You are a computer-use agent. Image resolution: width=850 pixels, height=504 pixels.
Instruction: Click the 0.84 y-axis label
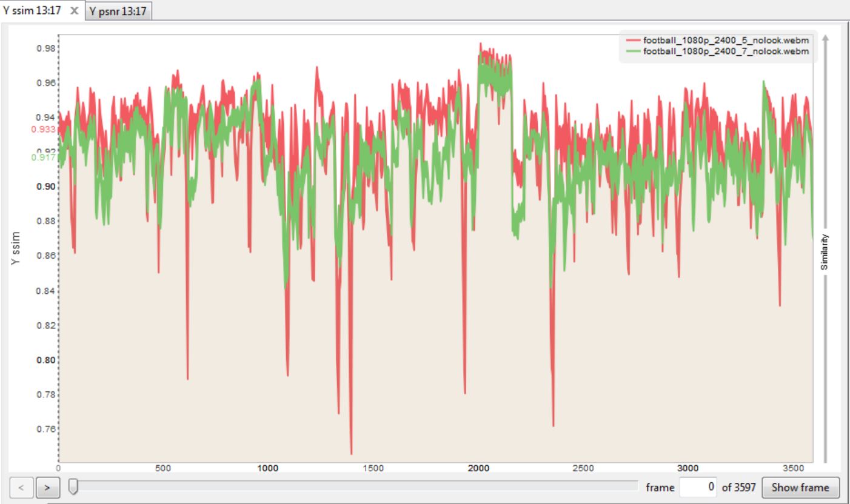(x=47, y=291)
